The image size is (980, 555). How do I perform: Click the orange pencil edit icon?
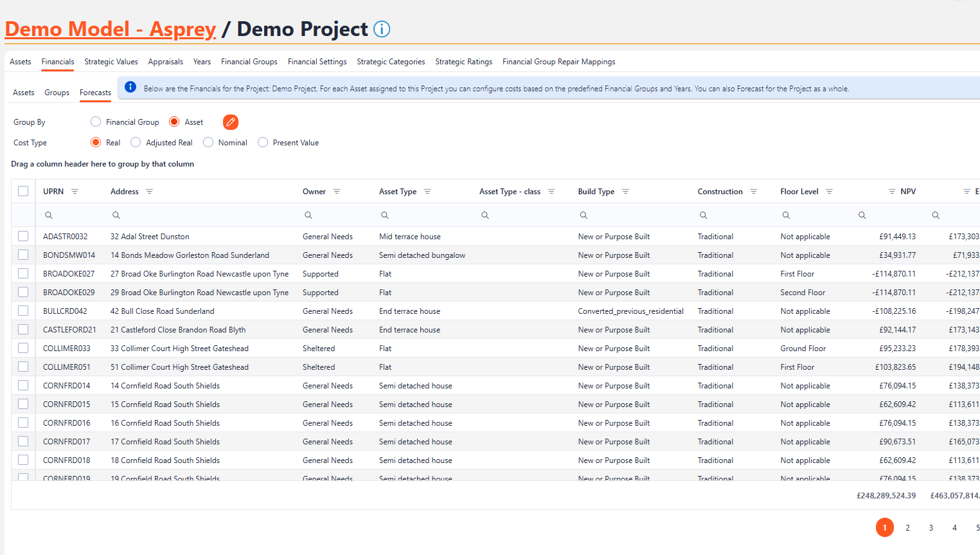(x=231, y=122)
